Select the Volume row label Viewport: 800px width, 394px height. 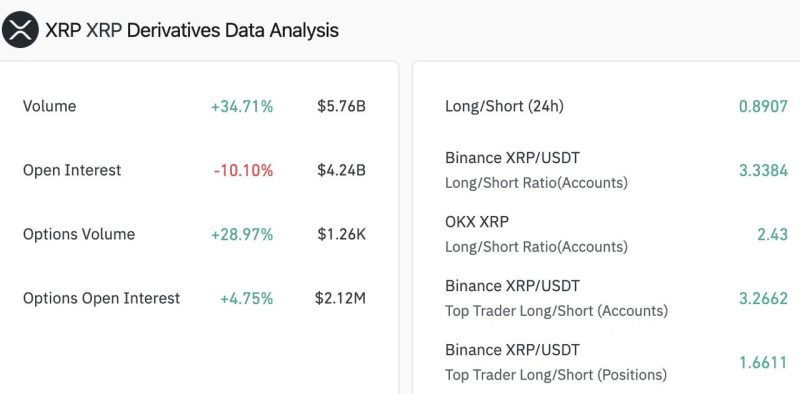tap(49, 106)
